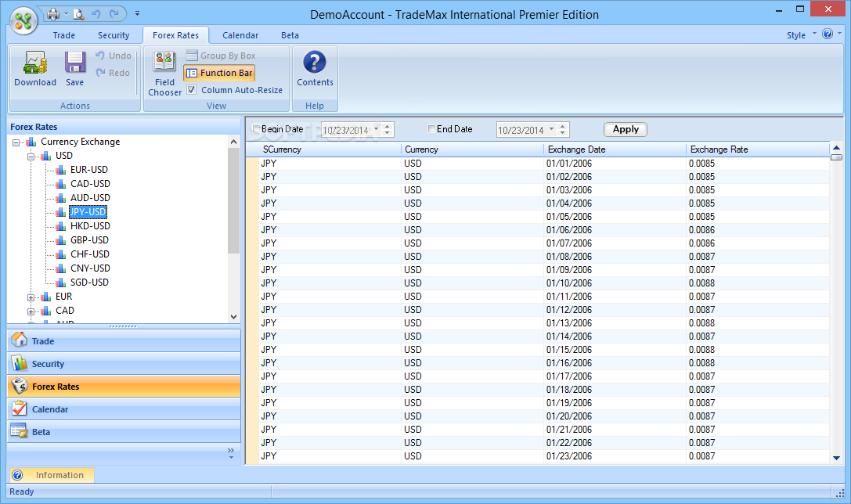Switch to the Security ribbon tab
The height and width of the screenshot is (504, 851).
[114, 35]
